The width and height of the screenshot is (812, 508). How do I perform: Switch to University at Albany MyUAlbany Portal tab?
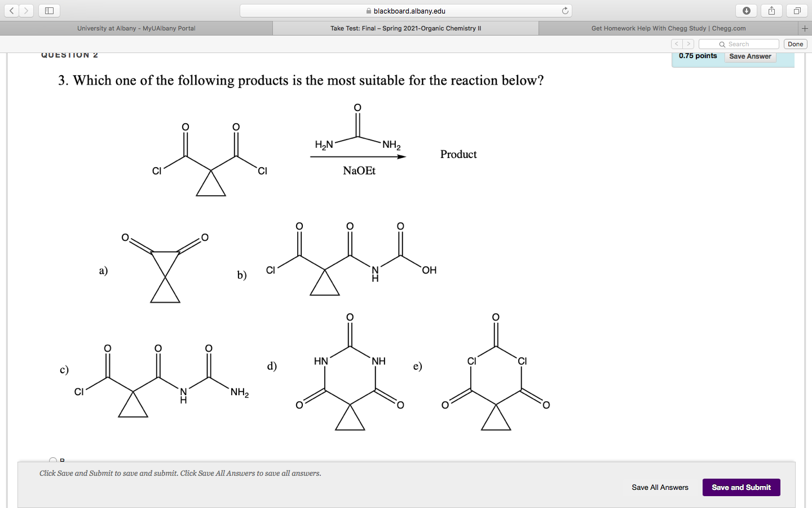coord(136,28)
